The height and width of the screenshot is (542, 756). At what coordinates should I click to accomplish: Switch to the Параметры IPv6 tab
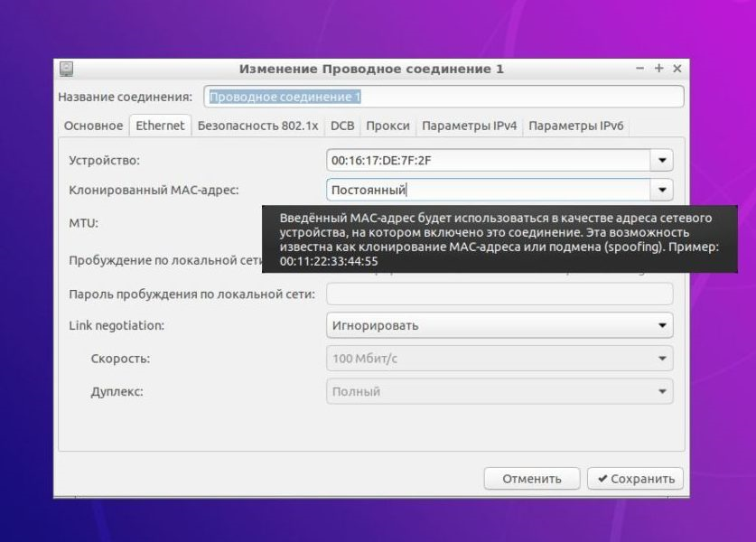576,126
